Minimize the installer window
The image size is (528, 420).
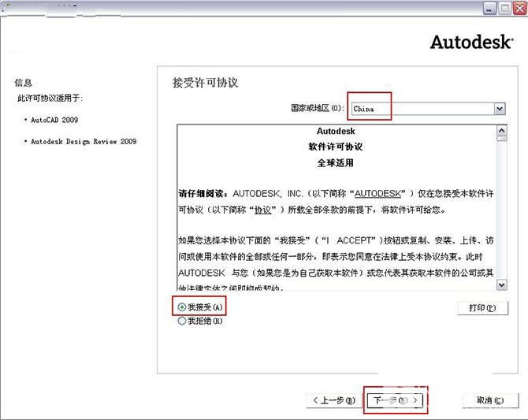489,8
